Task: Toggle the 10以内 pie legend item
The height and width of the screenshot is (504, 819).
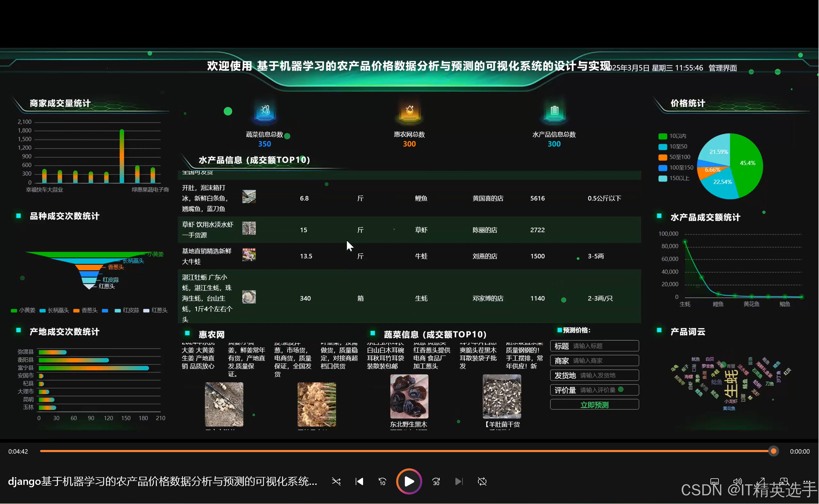Action: [672, 136]
